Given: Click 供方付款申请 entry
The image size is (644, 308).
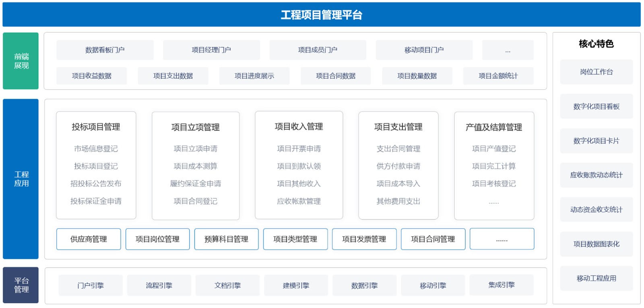Looking at the screenshot, I should pos(398,166).
